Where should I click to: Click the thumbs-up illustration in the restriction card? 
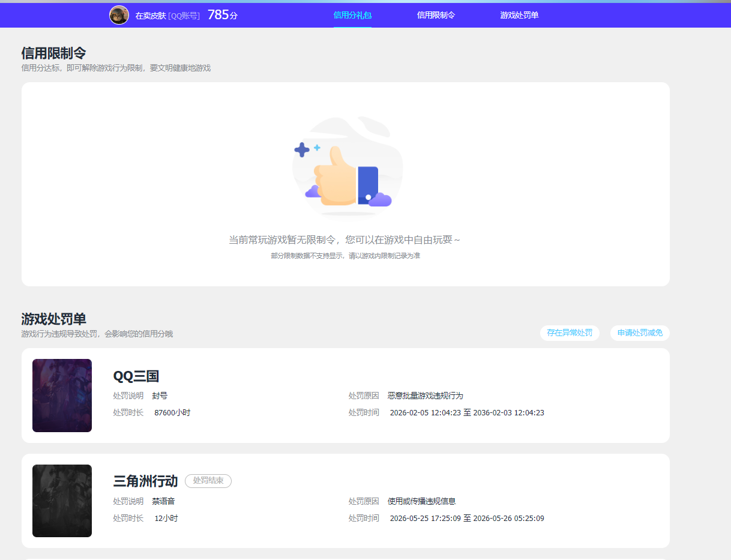[347, 166]
